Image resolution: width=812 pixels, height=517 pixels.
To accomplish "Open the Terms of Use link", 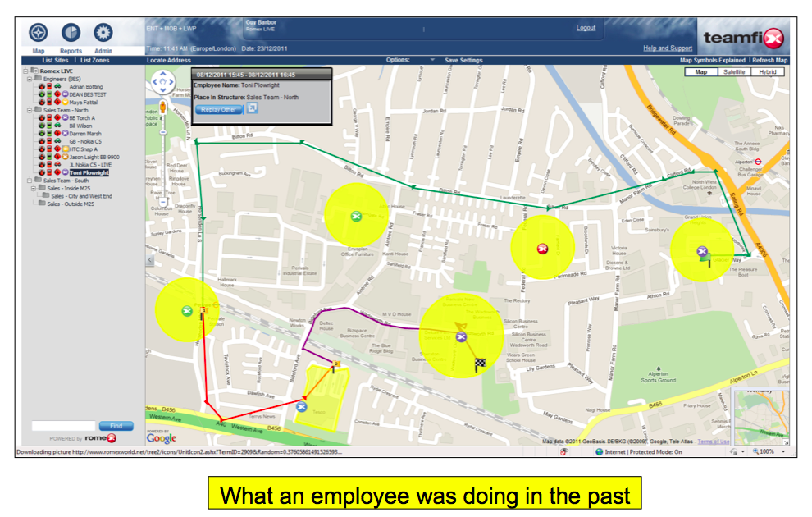I will [x=713, y=442].
